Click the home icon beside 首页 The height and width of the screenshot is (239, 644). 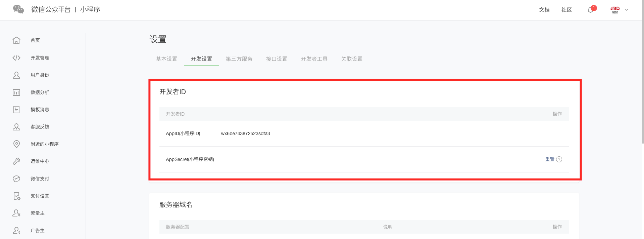pos(16,40)
